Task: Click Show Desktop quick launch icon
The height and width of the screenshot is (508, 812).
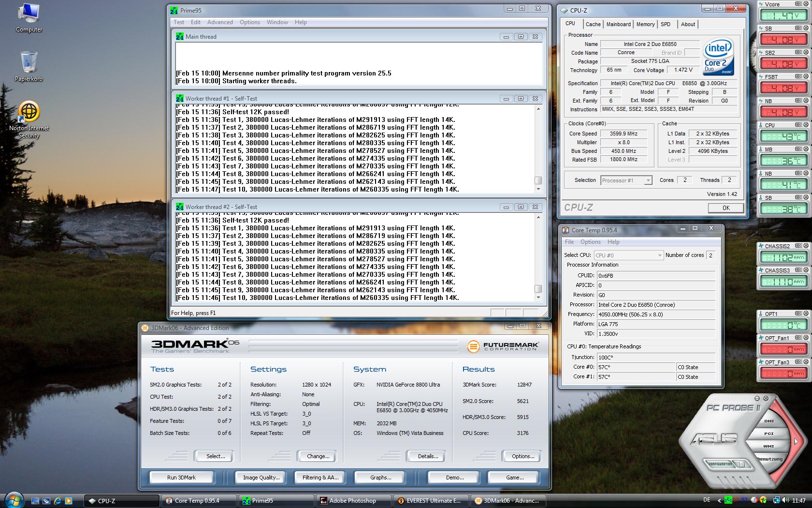Action: tap(35, 501)
